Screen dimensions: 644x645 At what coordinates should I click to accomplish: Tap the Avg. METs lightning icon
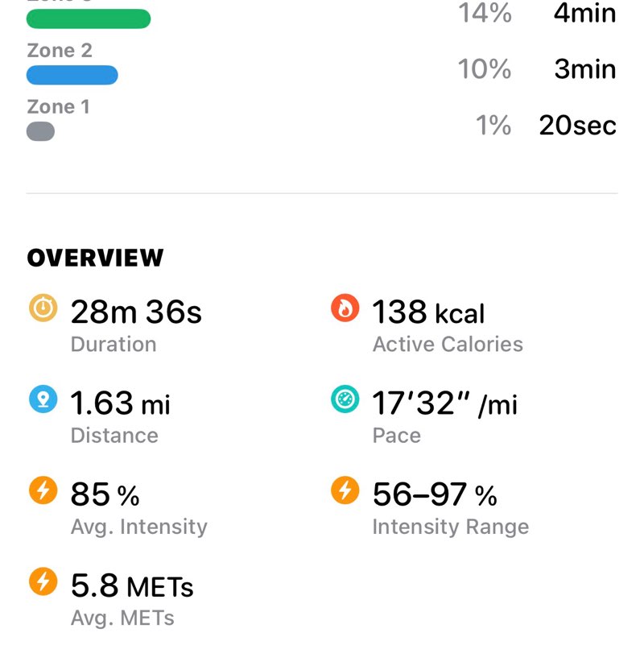43,582
